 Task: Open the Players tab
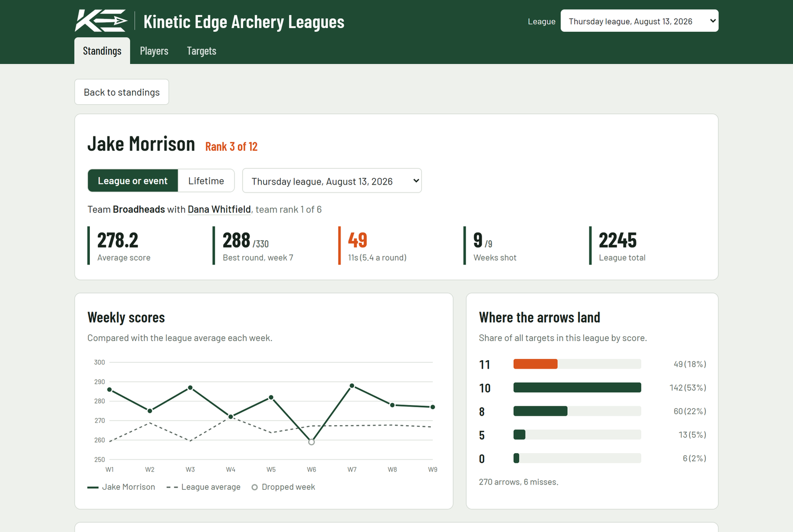pos(154,51)
